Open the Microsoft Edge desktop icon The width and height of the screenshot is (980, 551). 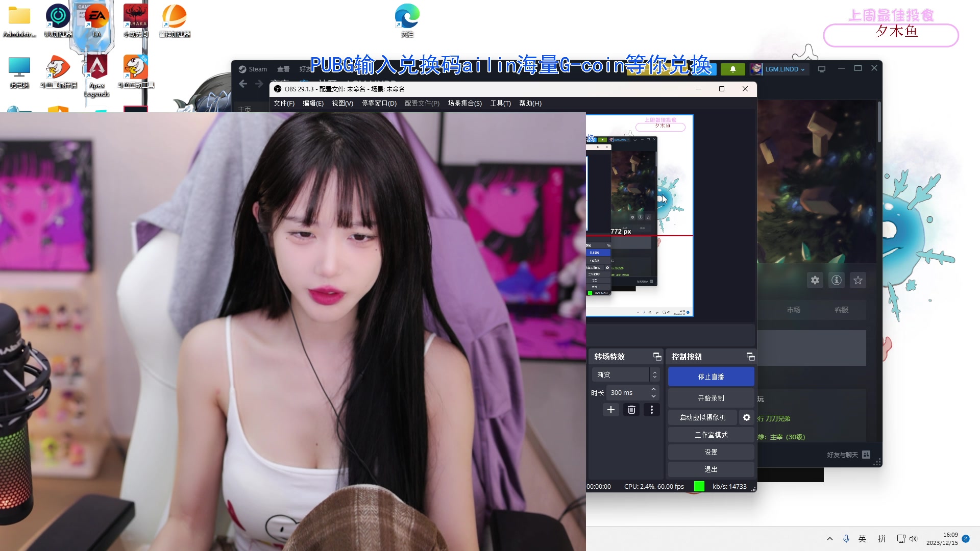click(407, 21)
